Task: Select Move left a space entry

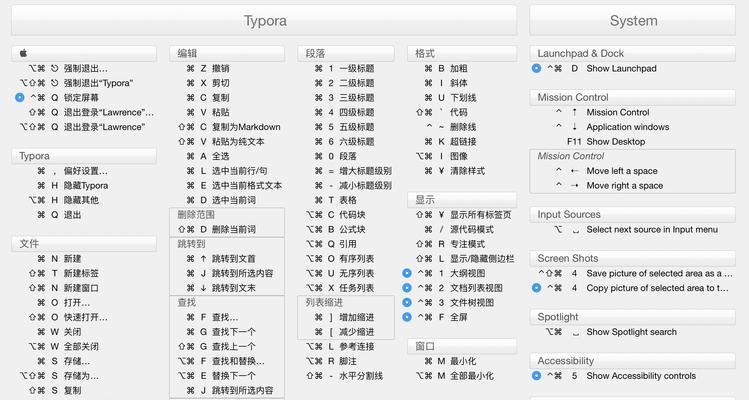Action: [607, 171]
